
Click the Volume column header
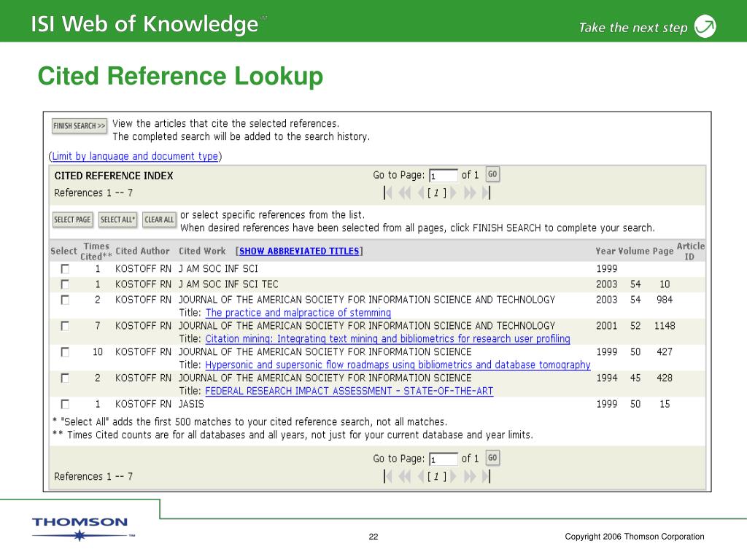(634, 251)
